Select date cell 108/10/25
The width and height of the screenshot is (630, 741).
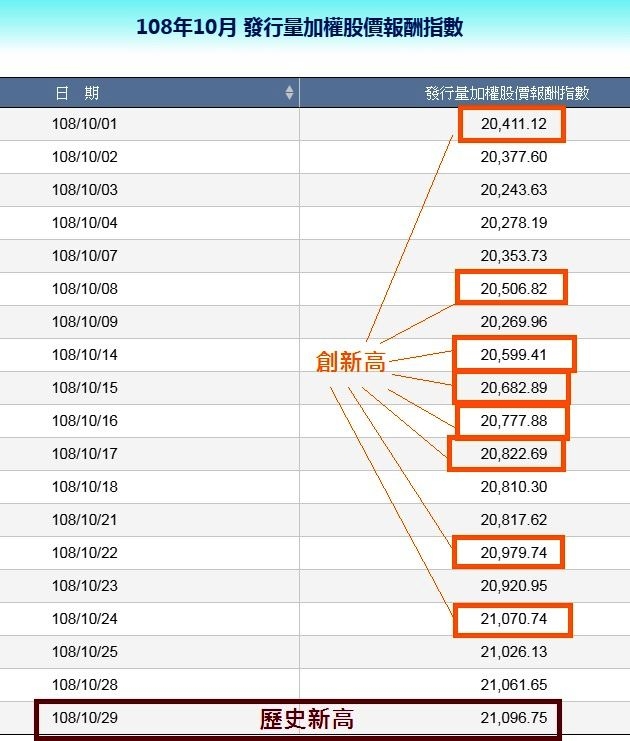[85, 652]
